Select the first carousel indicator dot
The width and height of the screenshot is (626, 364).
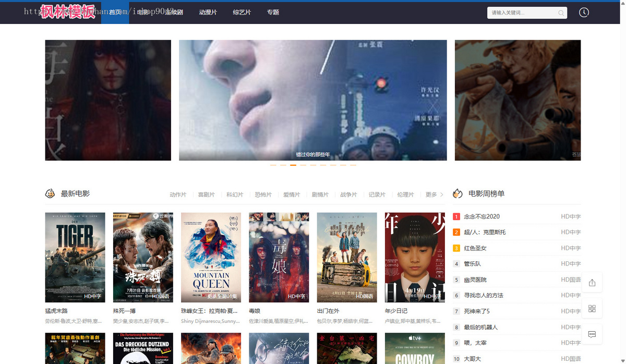(x=273, y=165)
